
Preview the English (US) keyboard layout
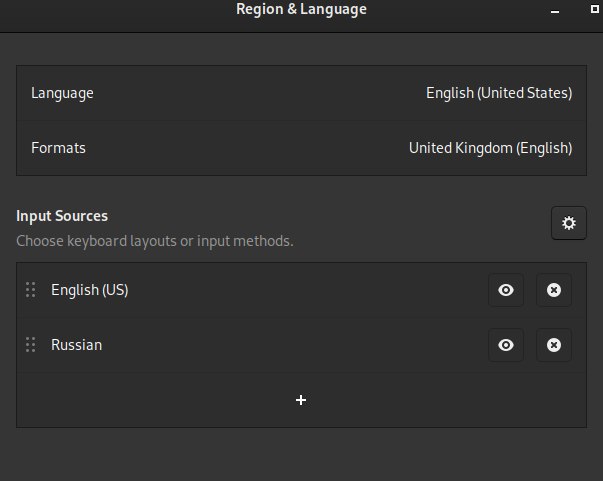pos(506,290)
